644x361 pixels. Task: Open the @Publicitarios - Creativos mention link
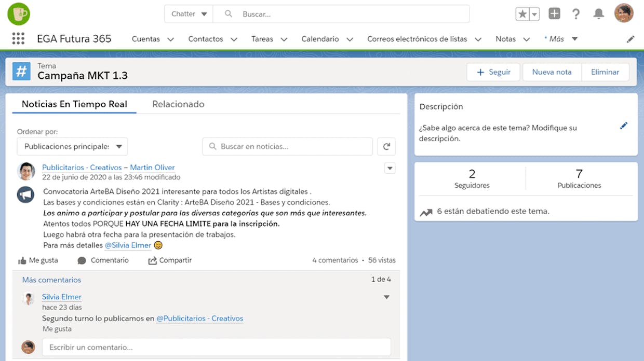point(200,318)
